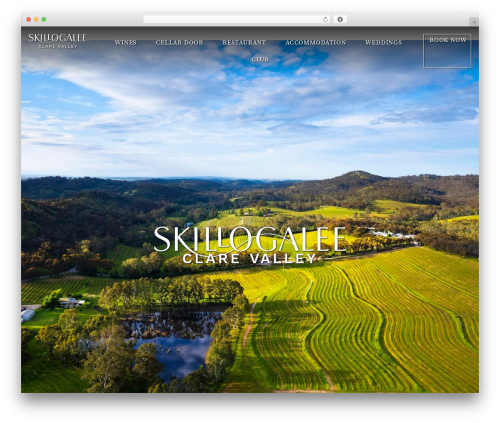
Task: Maximize the window with the green button
Action: pos(44,19)
